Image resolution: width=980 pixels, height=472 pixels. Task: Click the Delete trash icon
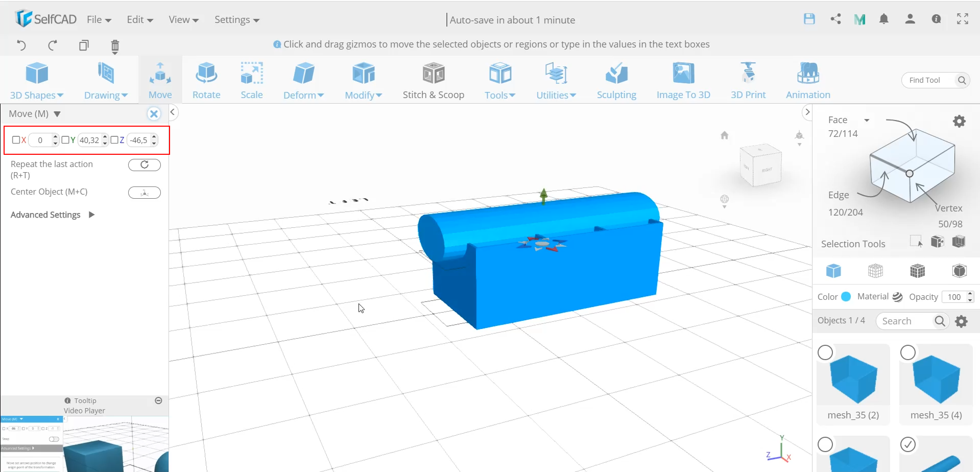pos(115,46)
